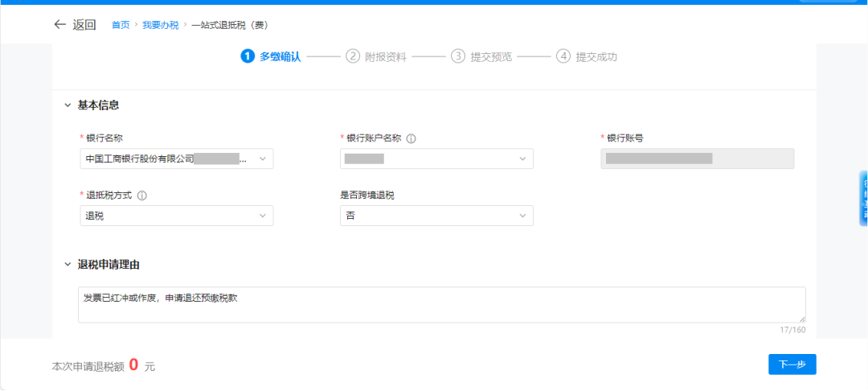Open the 首页 breadcrumb link

pyautogui.click(x=121, y=25)
